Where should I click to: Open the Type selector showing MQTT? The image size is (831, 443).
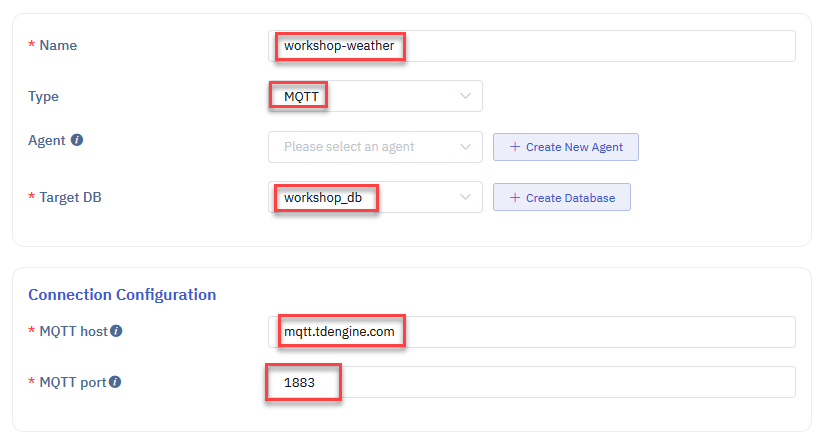tap(374, 96)
